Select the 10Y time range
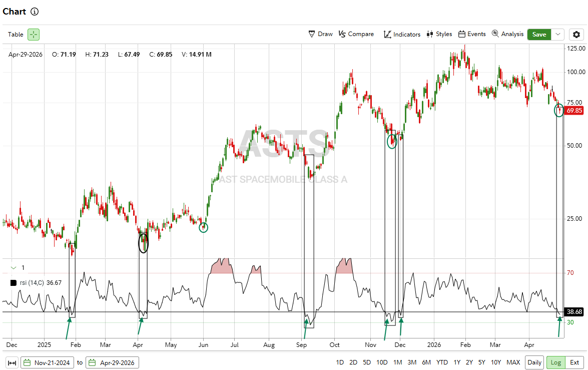 496,362
